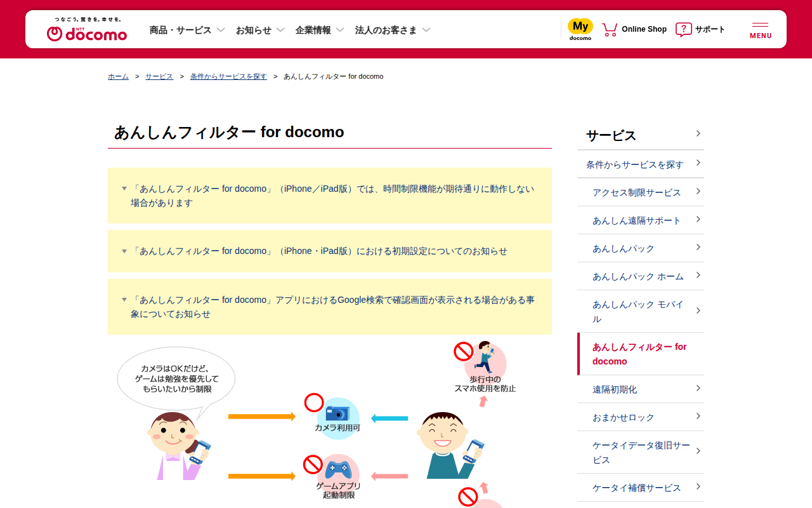Expand the 企業情報 menu
The image size is (812, 508).
pyautogui.click(x=320, y=30)
